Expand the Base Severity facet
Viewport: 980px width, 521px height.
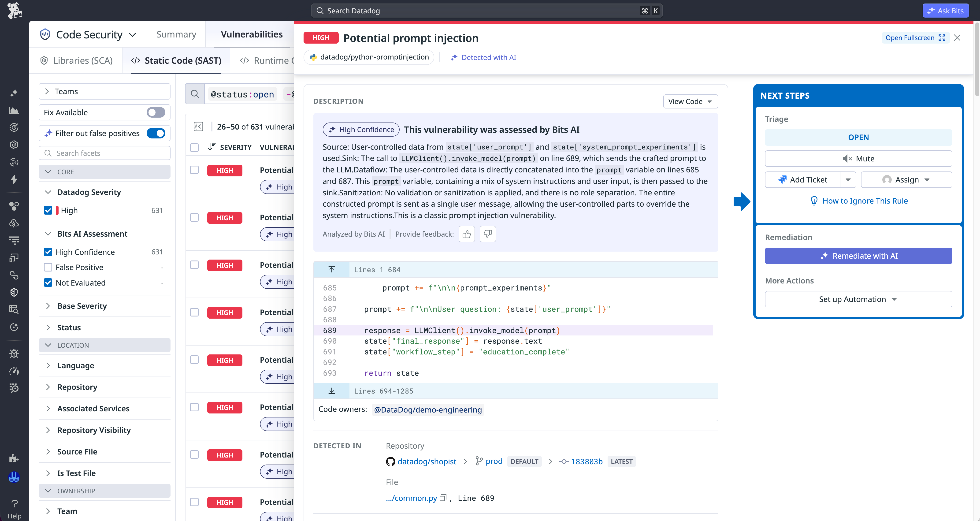[48, 306]
